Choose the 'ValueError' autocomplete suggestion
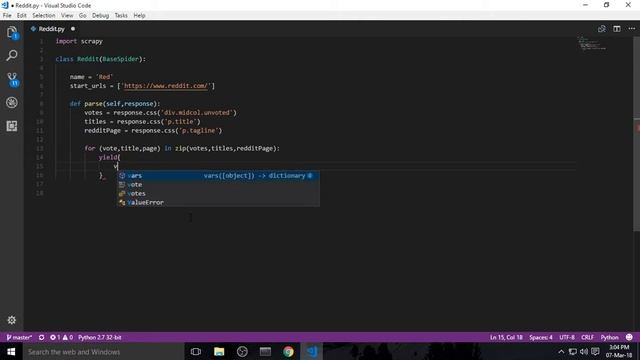The width and height of the screenshot is (640, 360). (x=218, y=202)
